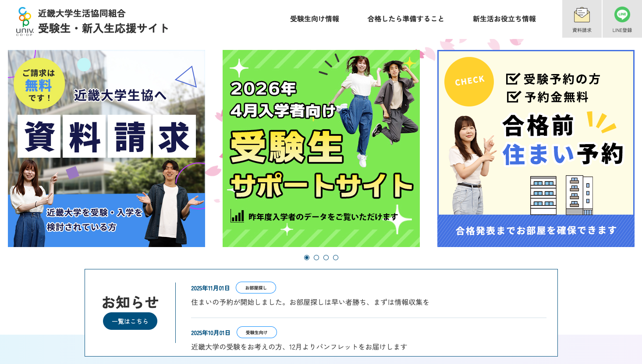Jump to the fourth carousel slide dot

(x=336, y=258)
